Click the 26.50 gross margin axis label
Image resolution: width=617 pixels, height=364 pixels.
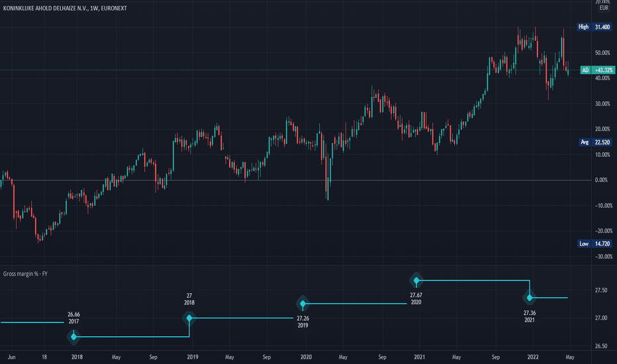pyautogui.click(x=601, y=346)
